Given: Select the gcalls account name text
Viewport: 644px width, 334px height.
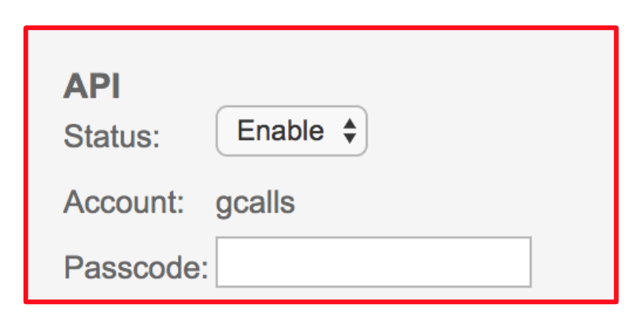Looking at the screenshot, I should click(255, 202).
